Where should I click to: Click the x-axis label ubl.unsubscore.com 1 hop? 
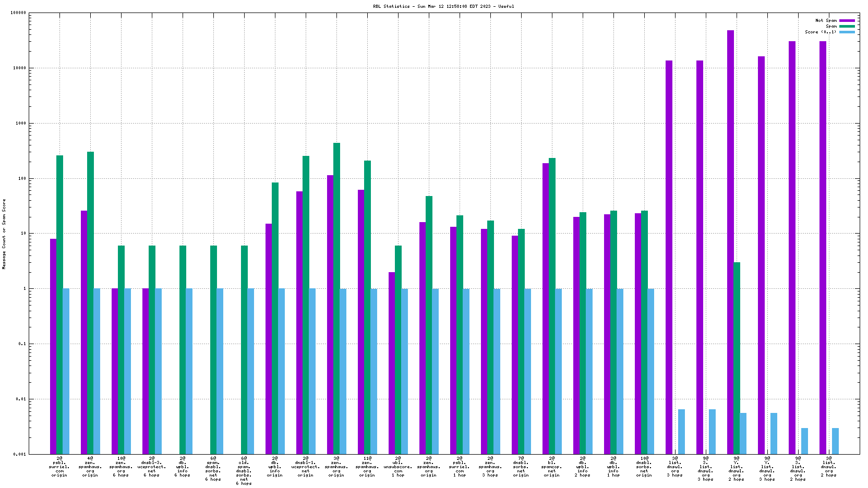(x=398, y=467)
